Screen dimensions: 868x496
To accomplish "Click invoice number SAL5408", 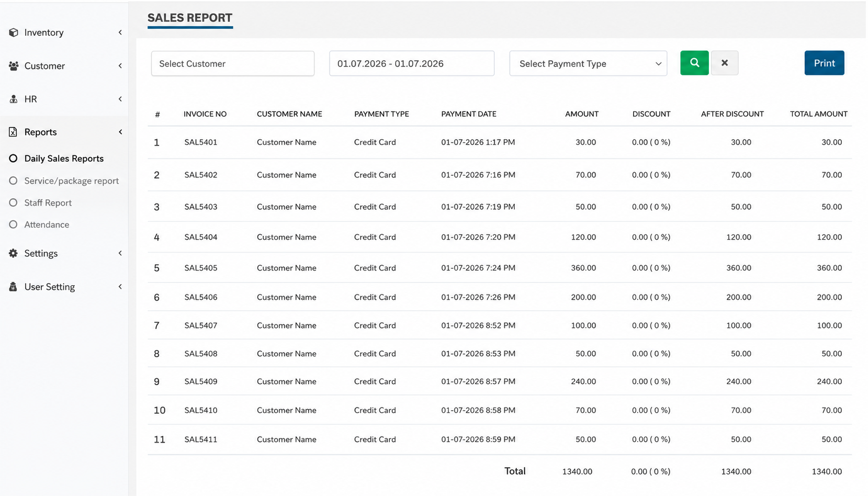I will click(201, 354).
